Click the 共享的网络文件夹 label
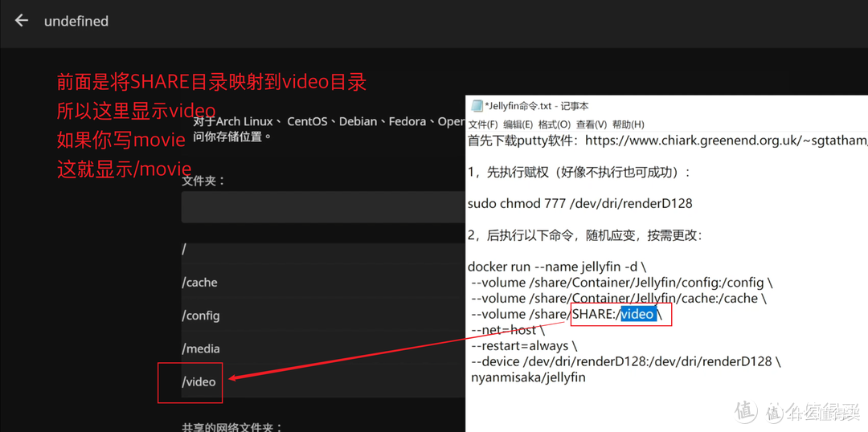 (x=232, y=427)
